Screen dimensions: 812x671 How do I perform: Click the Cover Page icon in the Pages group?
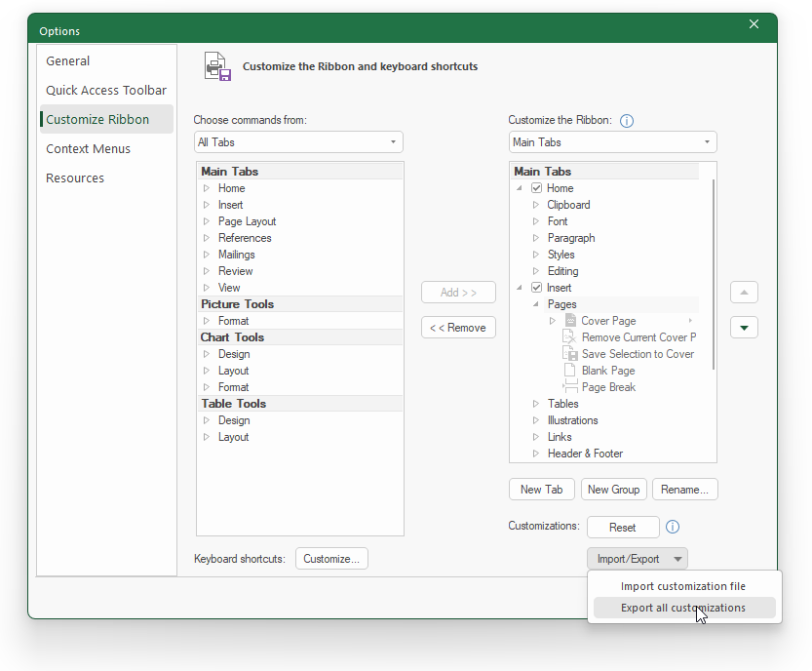click(x=570, y=320)
